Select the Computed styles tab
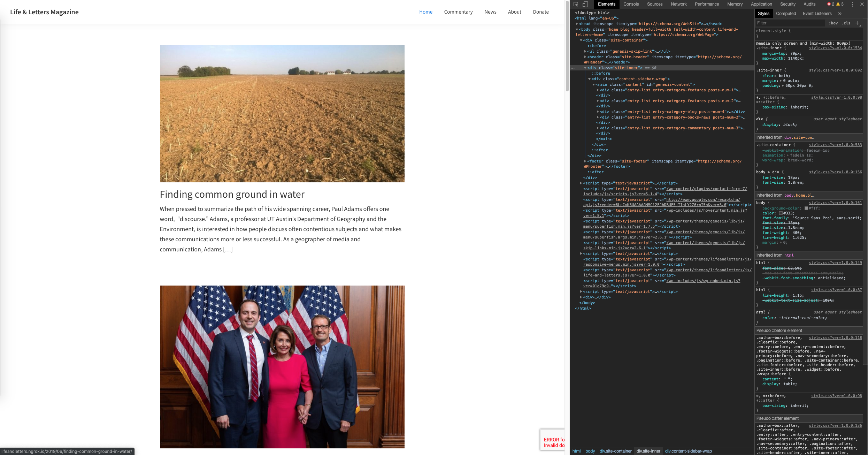868x455 pixels. click(x=786, y=14)
